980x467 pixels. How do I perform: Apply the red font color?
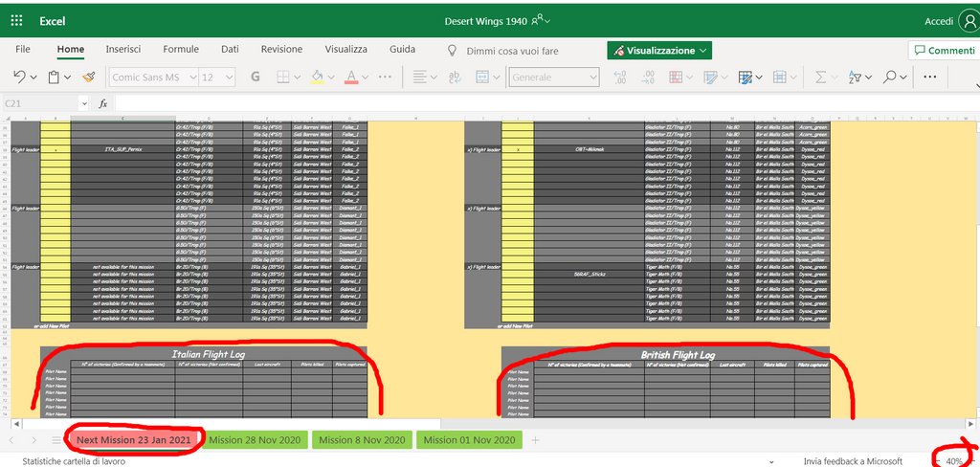pos(351,77)
